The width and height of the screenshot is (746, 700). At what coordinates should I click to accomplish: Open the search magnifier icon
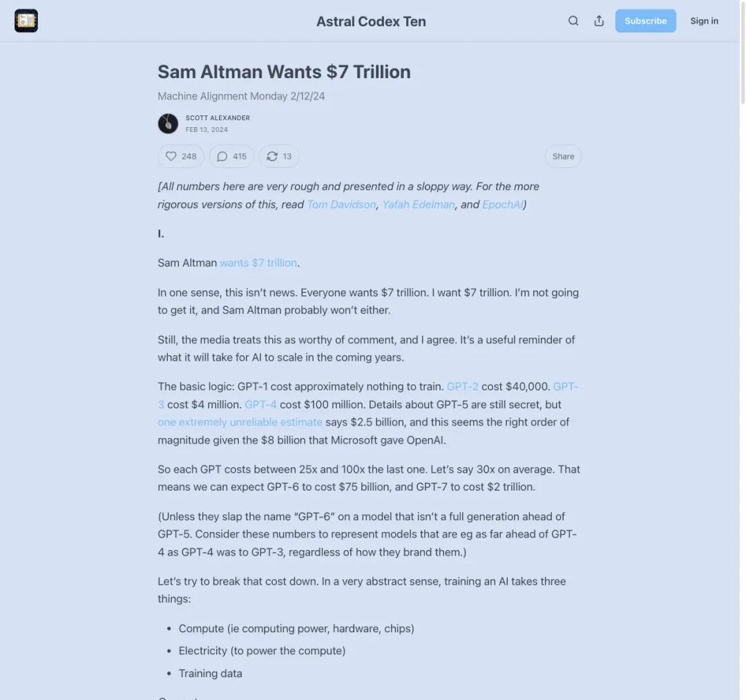point(573,21)
